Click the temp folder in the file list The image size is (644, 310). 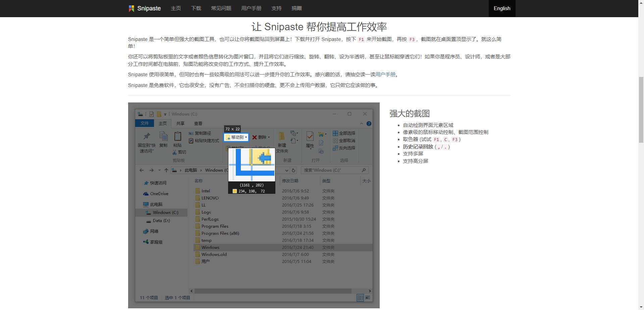pyautogui.click(x=204, y=240)
